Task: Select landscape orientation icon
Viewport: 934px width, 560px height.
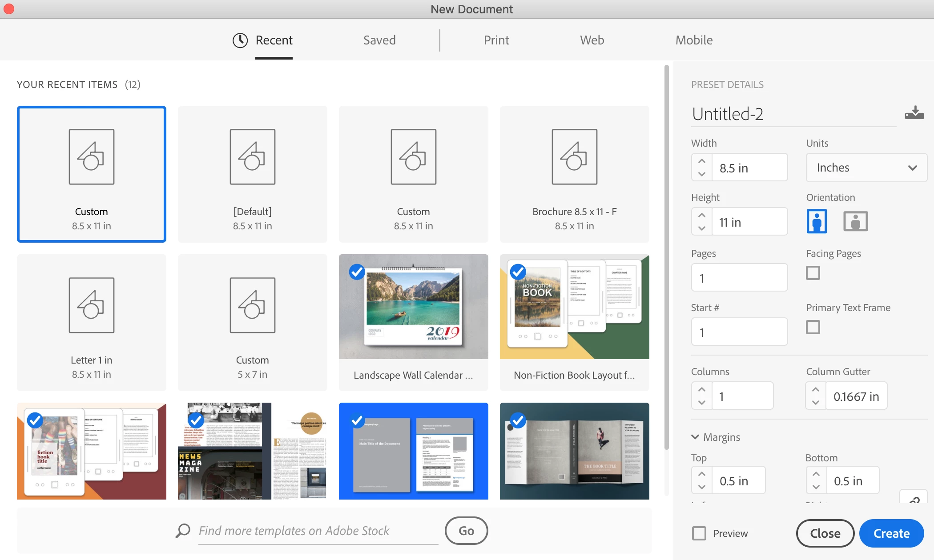Action: [x=855, y=221]
